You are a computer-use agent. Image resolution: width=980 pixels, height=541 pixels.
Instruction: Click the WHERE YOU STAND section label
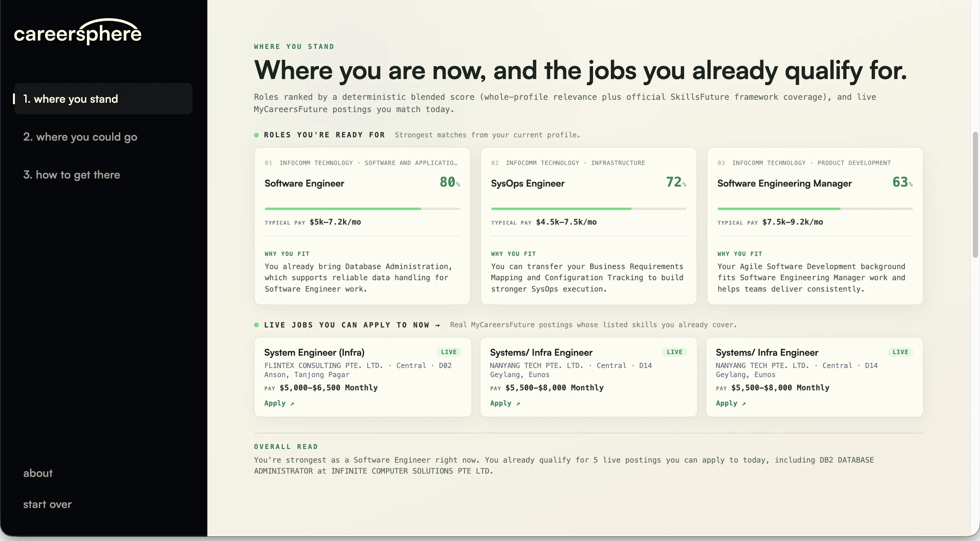pyautogui.click(x=294, y=47)
